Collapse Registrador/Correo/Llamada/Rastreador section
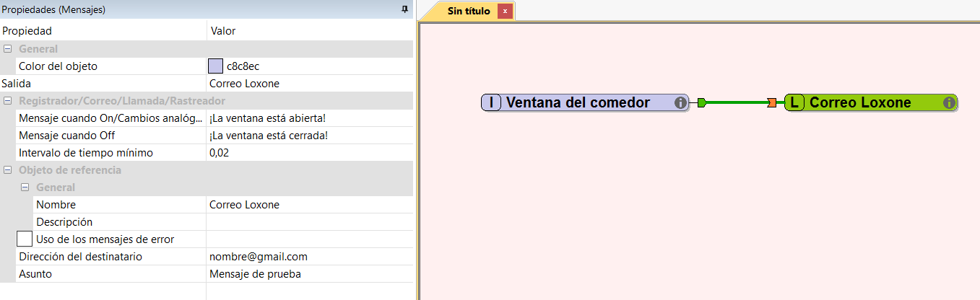The width and height of the screenshot is (980, 300). [8, 101]
